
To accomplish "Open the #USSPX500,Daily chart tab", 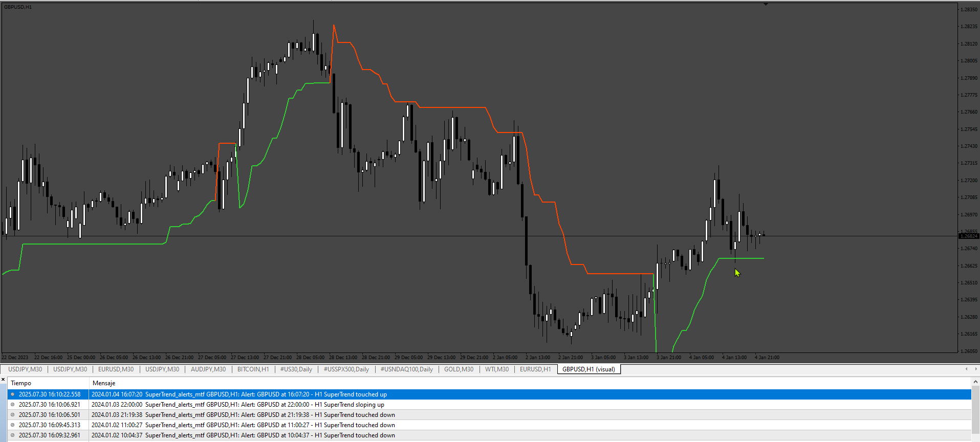I will 346,369.
